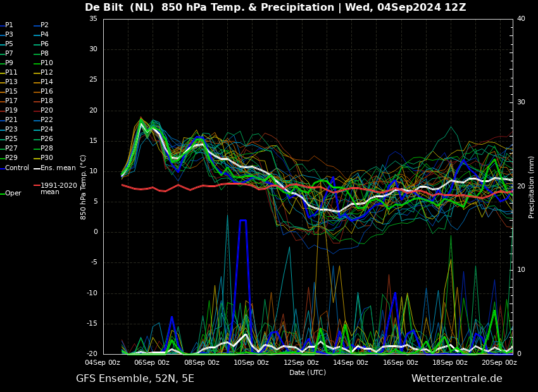The image size is (538, 392).
Task: Click the 10Sep 00z date tick label
Action: coord(251,362)
